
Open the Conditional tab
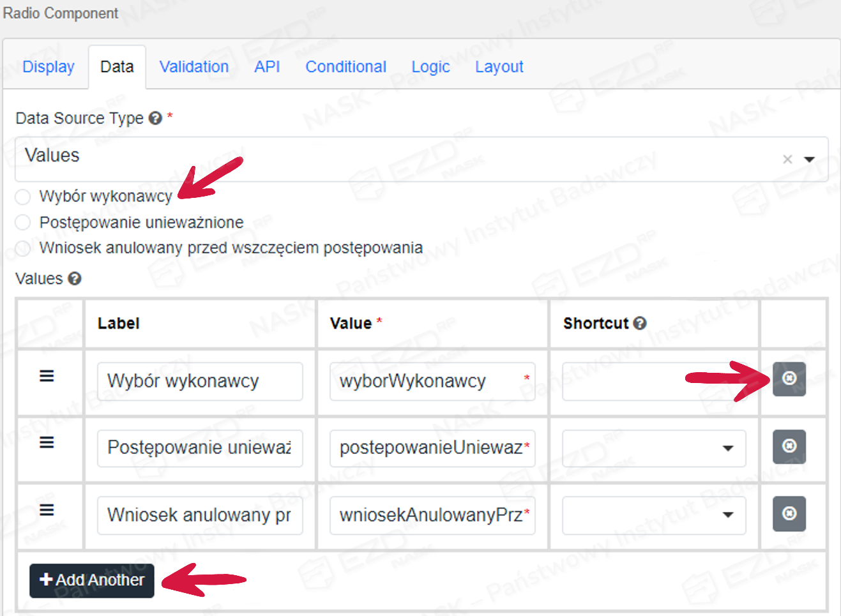[345, 67]
